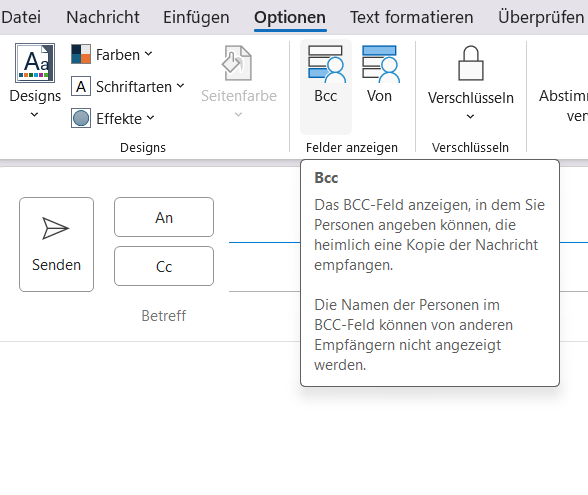Open the Text formatieren tab
The width and height of the screenshot is (588, 495).
(x=411, y=17)
